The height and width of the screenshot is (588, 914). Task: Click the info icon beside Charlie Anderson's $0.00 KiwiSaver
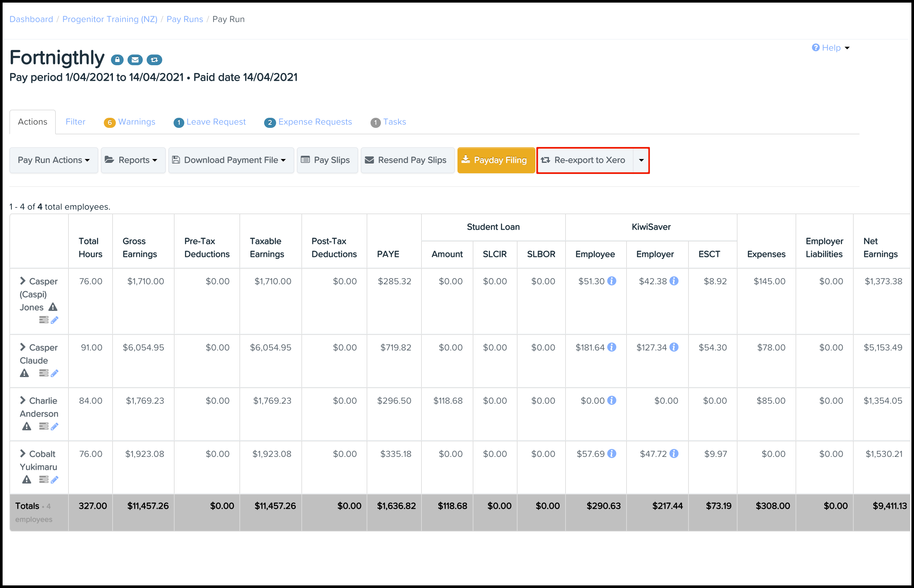(612, 400)
